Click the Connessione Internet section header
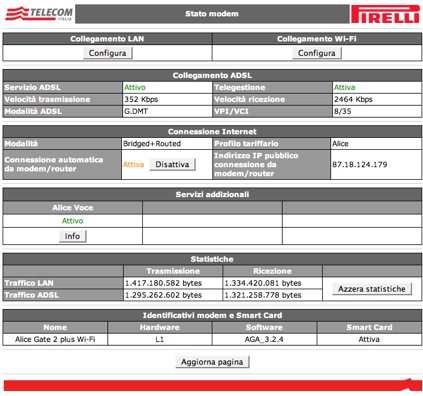Screen dimensions: 423x396 (x=212, y=131)
